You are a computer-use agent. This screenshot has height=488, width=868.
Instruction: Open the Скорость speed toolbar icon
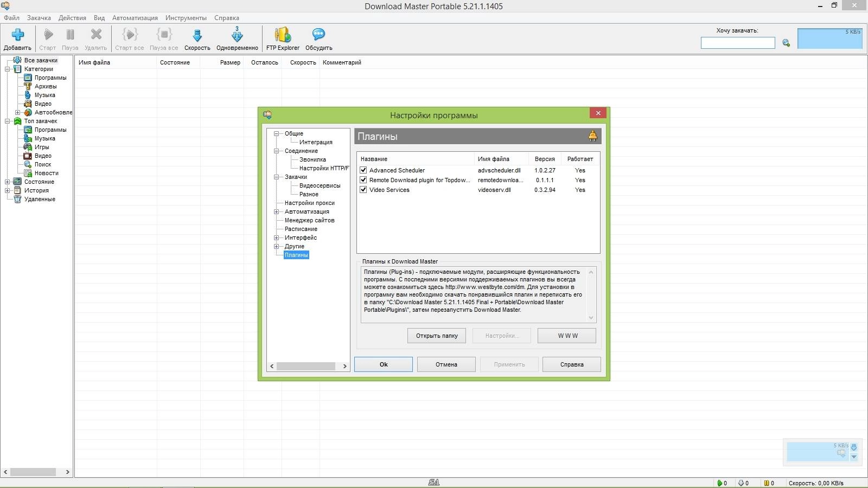coord(197,36)
